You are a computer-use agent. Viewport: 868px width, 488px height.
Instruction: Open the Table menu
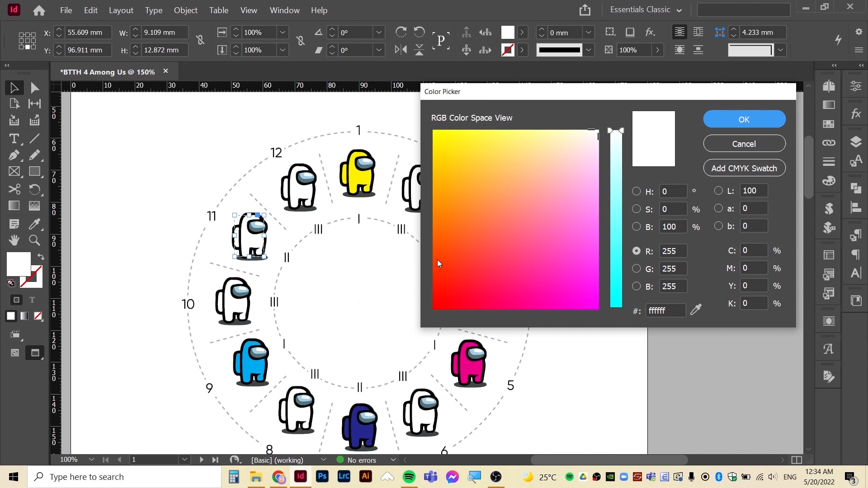tap(219, 10)
